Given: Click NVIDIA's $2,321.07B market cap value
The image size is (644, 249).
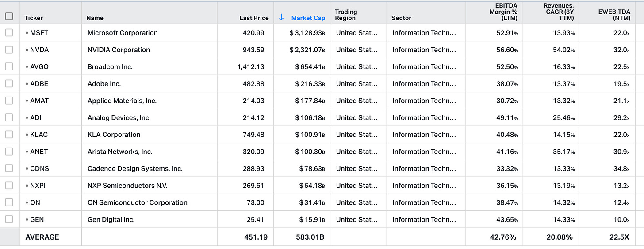Looking at the screenshot, I should coord(307,50).
